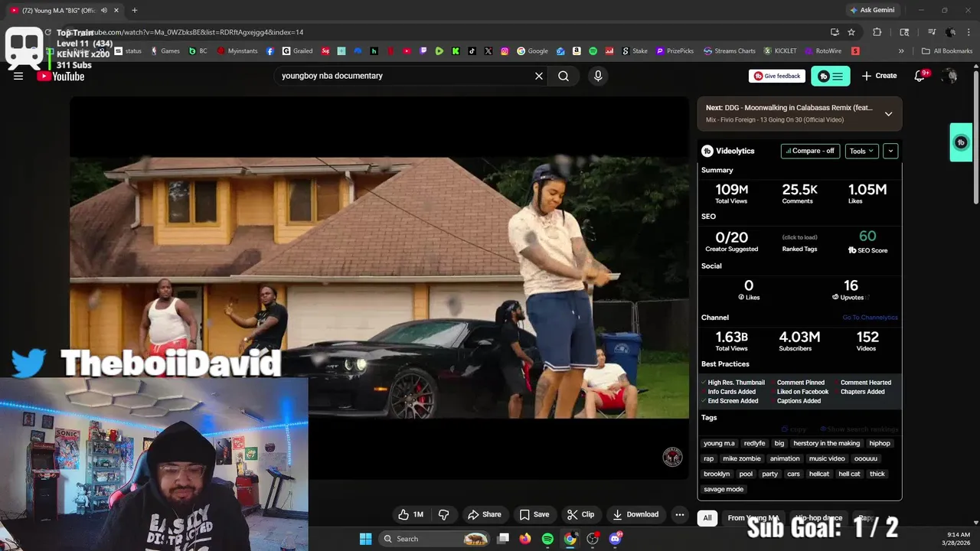Click the TubeBuddy floating side tab

click(x=961, y=142)
